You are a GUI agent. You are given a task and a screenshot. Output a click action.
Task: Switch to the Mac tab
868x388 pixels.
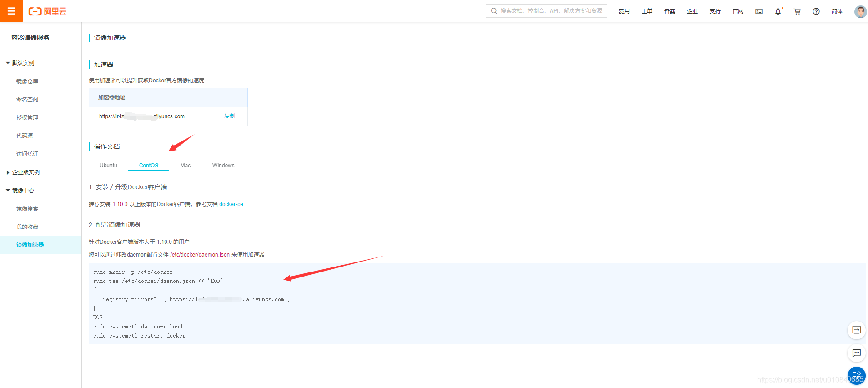click(185, 166)
